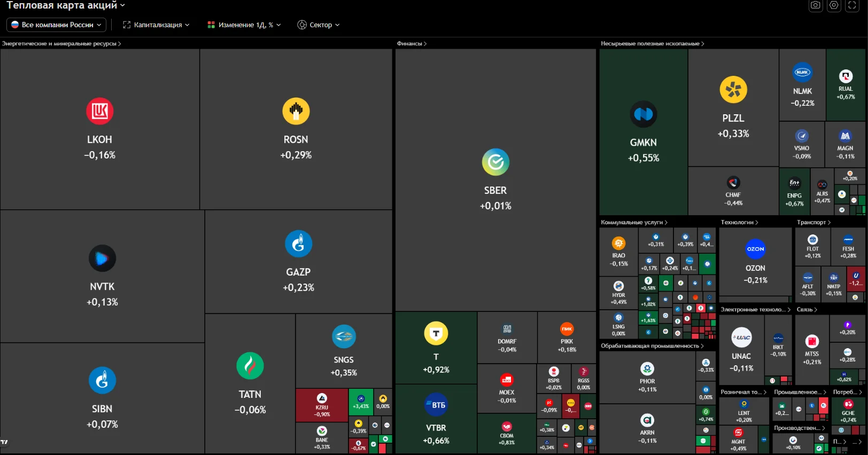Expand the 'Капитализация' size-by dropdown
Image resolution: width=868 pixels, height=455 pixels.
156,25
